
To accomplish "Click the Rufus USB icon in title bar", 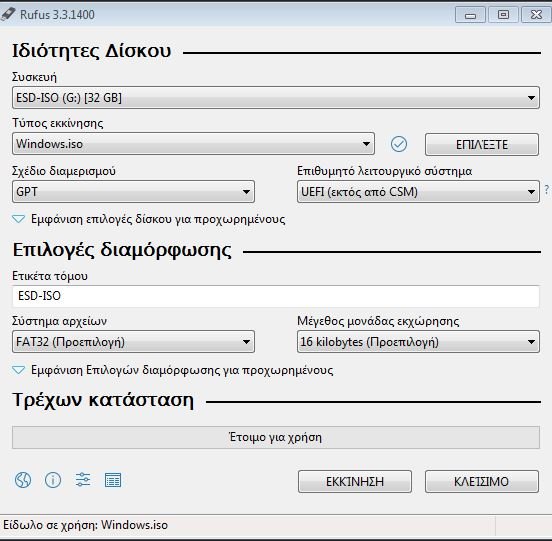I will [8, 14].
